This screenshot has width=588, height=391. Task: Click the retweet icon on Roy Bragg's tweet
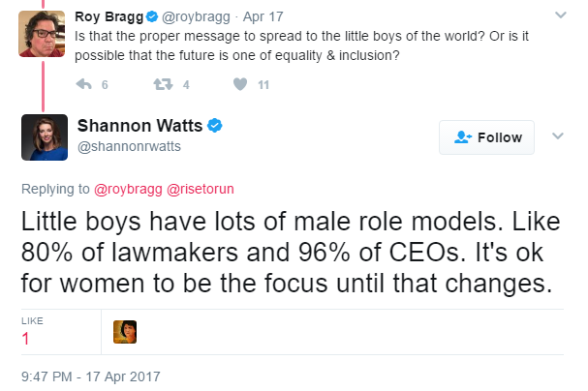(163, 84)
